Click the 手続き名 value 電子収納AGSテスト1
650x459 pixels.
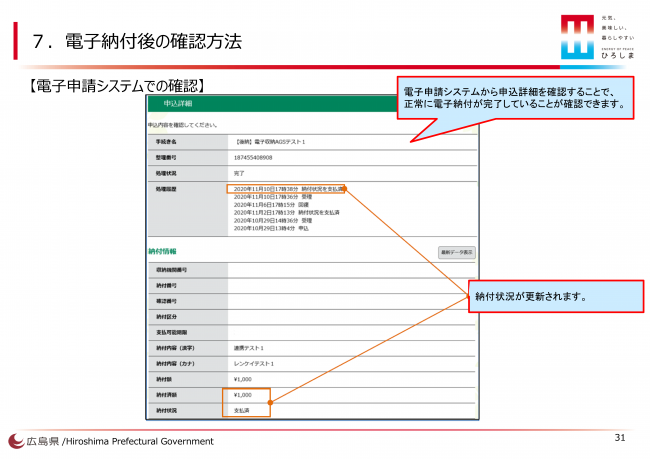coord(269,142)
